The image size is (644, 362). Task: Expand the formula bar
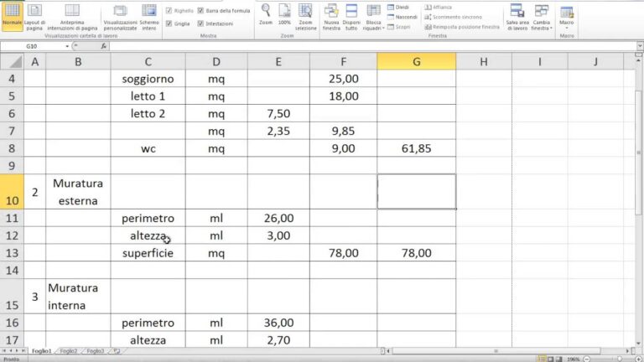coord(640,46)
